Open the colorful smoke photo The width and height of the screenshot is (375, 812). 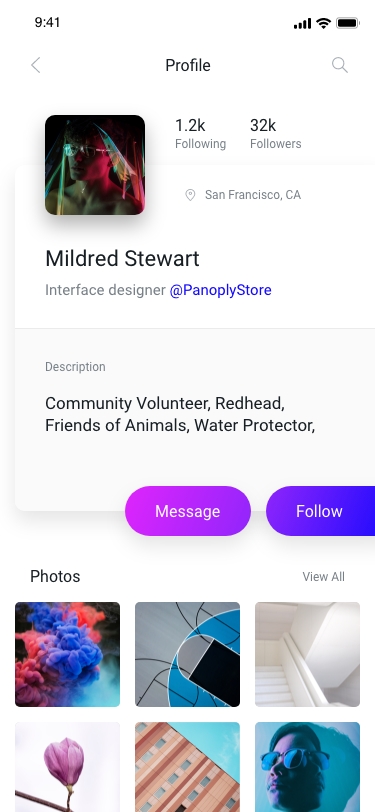(67, 654)
